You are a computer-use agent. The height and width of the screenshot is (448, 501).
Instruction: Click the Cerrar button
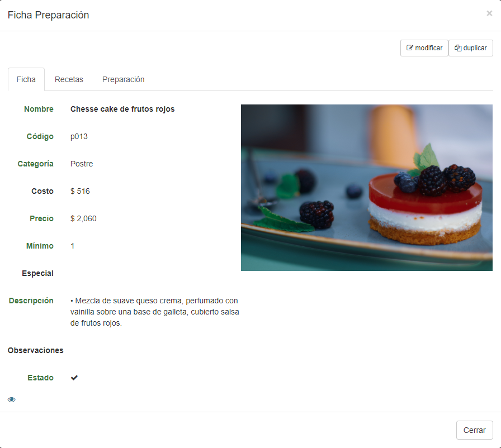click(475, 430)
